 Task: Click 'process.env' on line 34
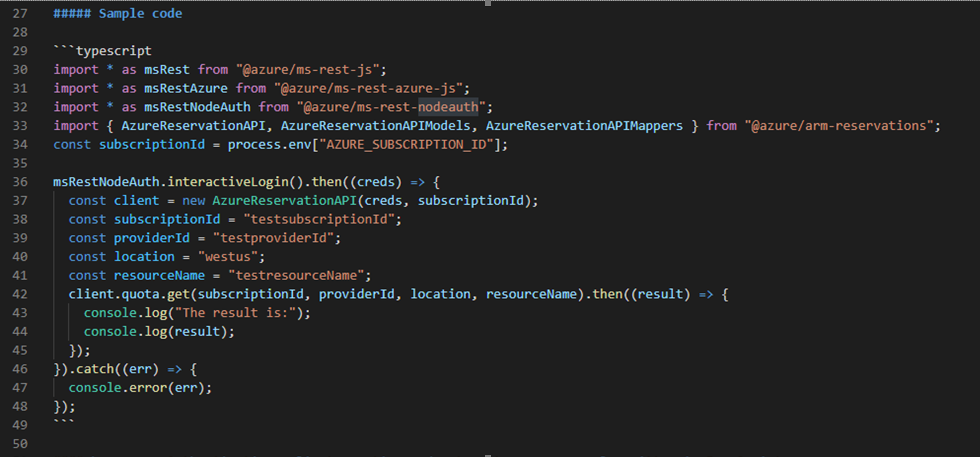point(269,144)
